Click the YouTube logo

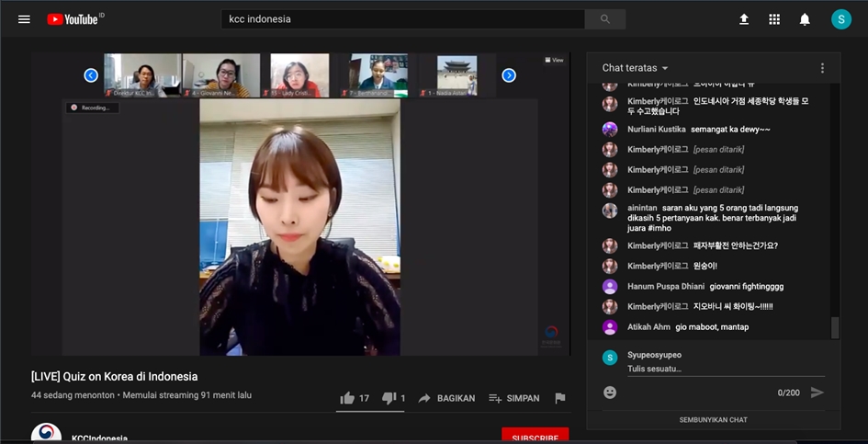coord(73,19)
